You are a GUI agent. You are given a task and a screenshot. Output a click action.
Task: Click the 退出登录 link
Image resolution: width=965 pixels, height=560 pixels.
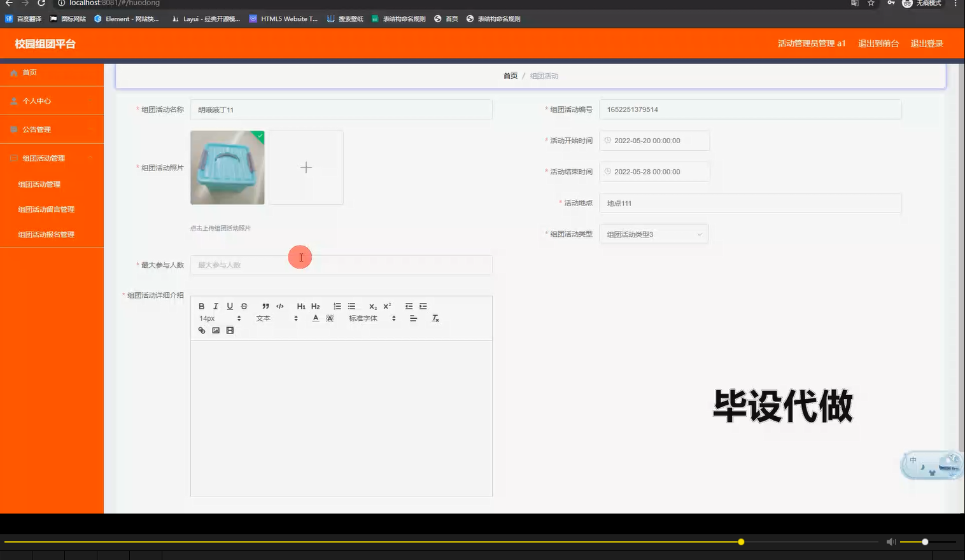[x=926, y=43]
